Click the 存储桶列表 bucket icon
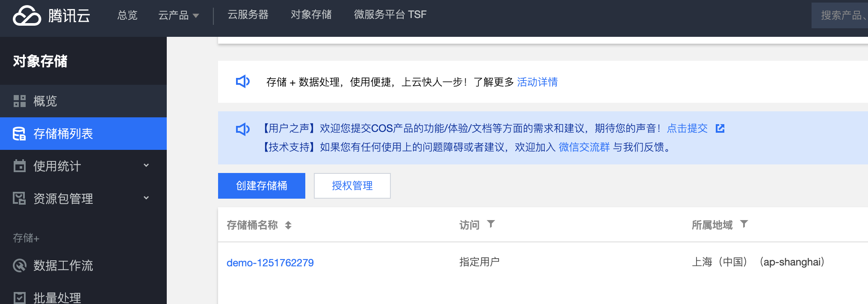868x304 pixels. tap(19, 134)
